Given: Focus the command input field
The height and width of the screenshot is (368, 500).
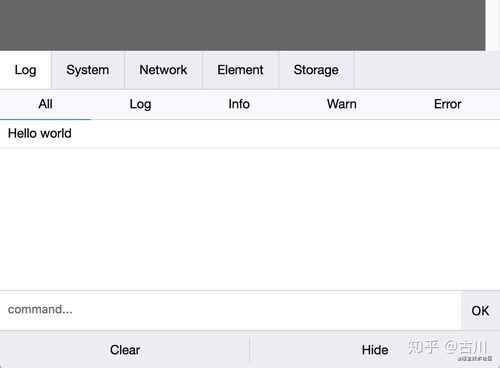Looking at the screenshot, I should pos(230,310).
